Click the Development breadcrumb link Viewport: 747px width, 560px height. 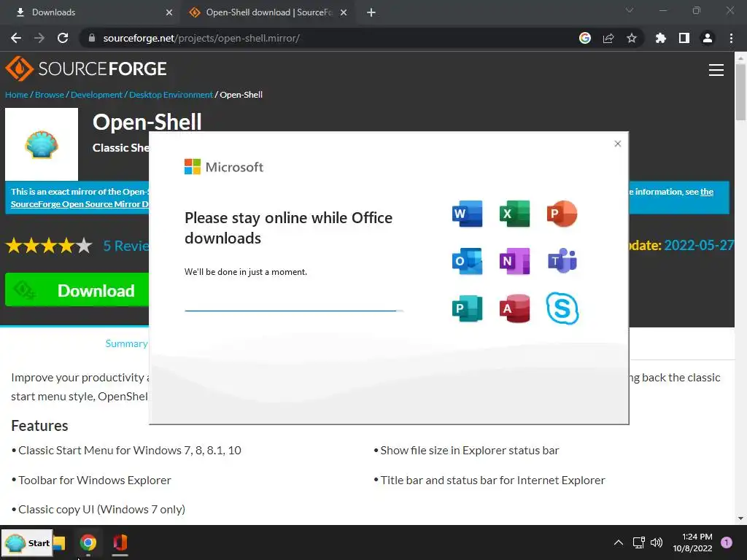pos(96,95)
